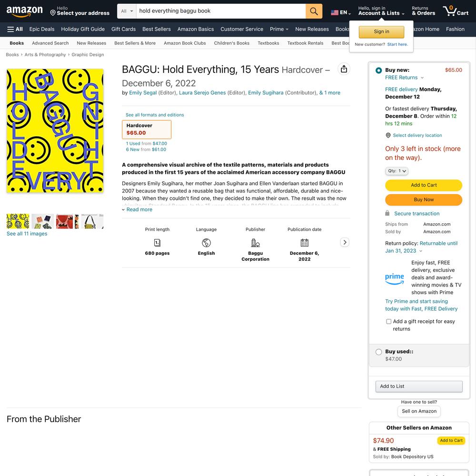
Task: Open the shopping cart icon
Action: pyautogui.click(x=456, y=11)
